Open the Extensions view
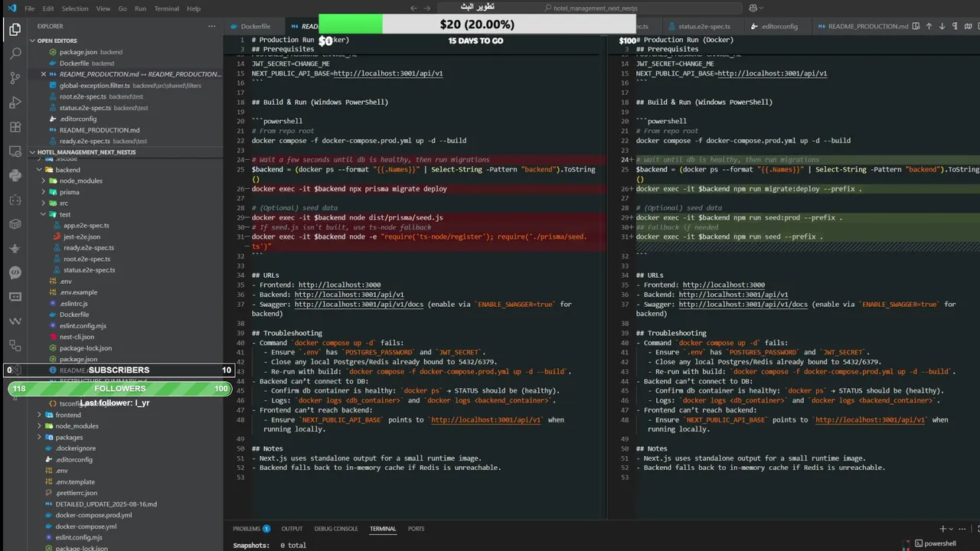The height and width of the screenshot is (551, 980). click(15, 127)
